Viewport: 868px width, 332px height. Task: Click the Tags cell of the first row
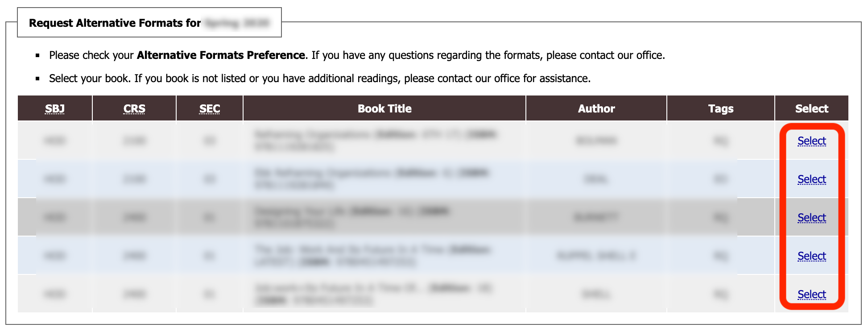[721, 141]
